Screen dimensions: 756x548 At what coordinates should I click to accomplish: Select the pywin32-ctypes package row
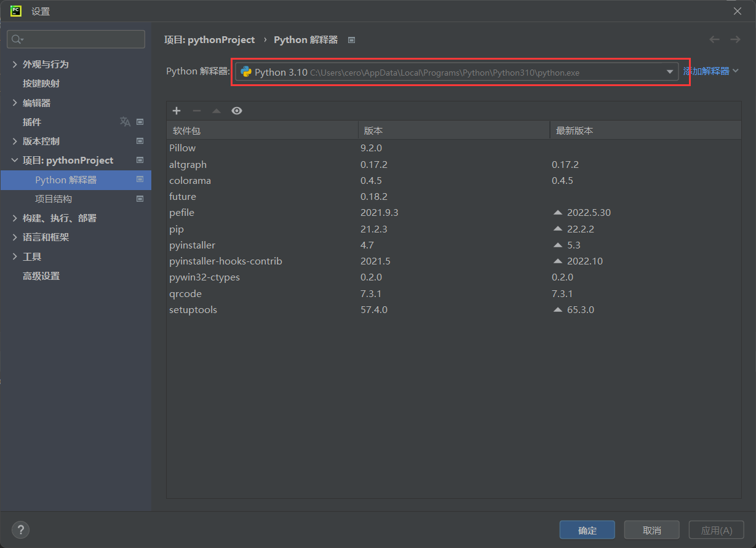click(454, 277)
